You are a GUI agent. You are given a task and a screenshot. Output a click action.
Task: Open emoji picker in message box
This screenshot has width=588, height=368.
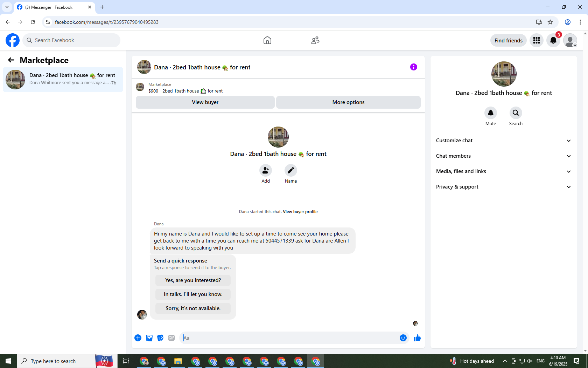tap(403, 338)
